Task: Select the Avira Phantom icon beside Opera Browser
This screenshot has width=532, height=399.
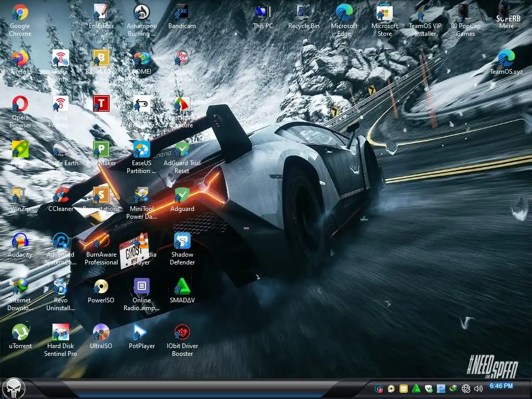Action: click(60, 104)
